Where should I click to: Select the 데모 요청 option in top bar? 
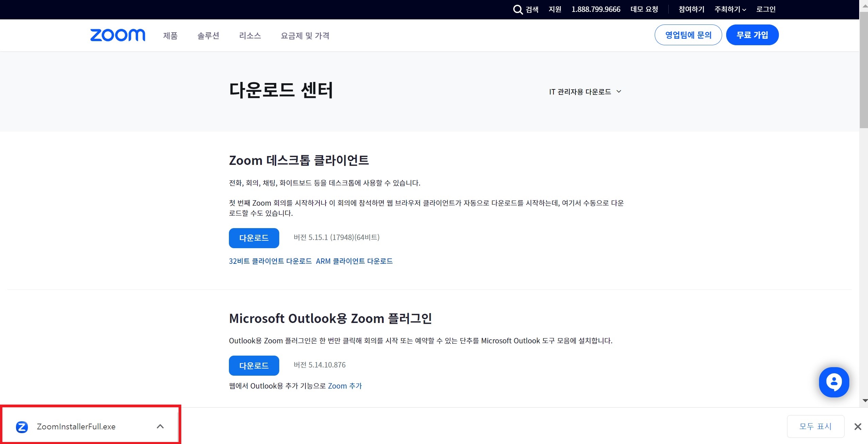pos(644,9)
